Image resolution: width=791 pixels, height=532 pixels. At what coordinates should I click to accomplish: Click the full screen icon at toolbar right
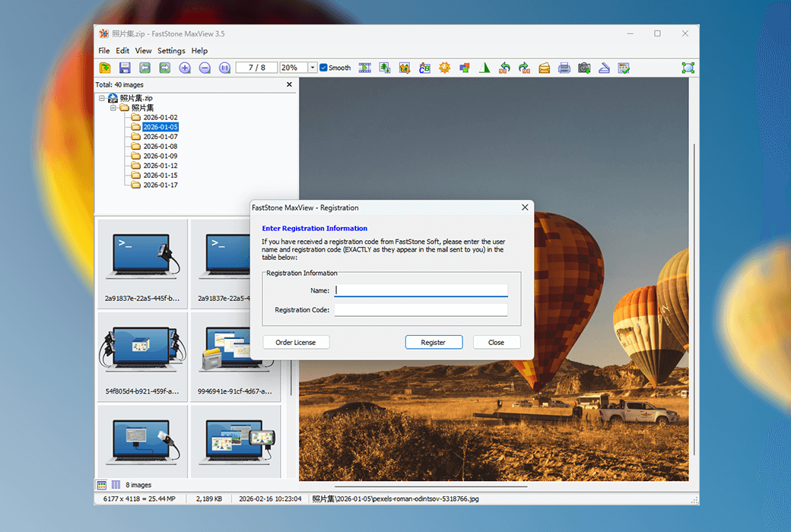tap(688, 68)
